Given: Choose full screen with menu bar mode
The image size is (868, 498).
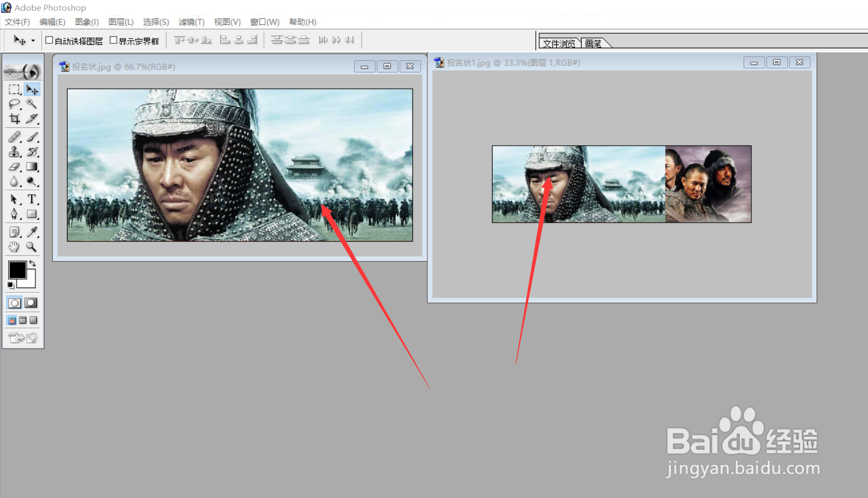Looking at the screenshot, I should tap(22, 320).
